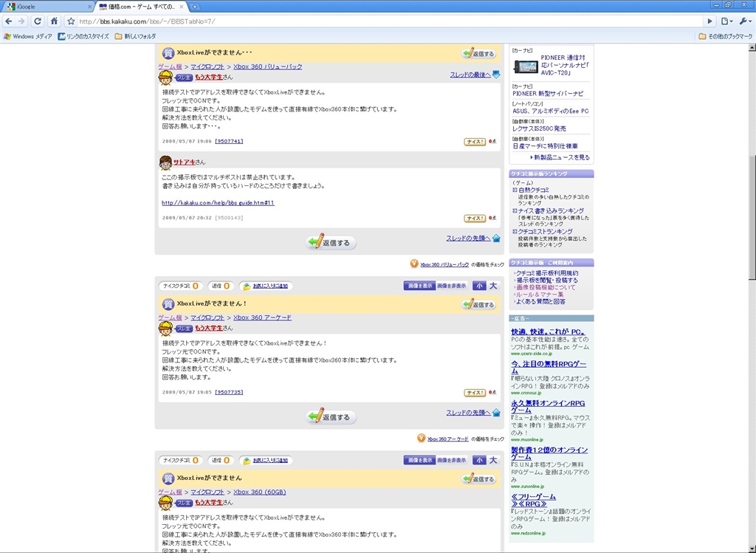Click 画像を非表示 above the 60GB thread
The image size is (756, 553).
click(x=452, y=461)
